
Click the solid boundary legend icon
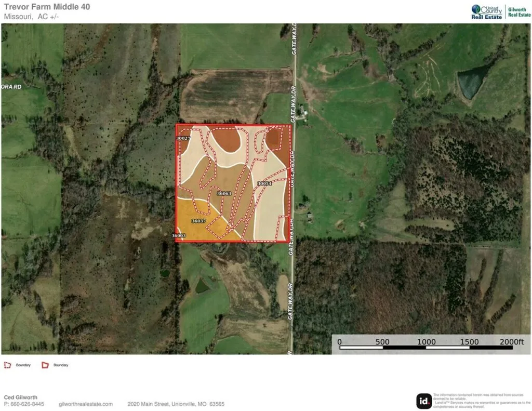coord(45,365)
